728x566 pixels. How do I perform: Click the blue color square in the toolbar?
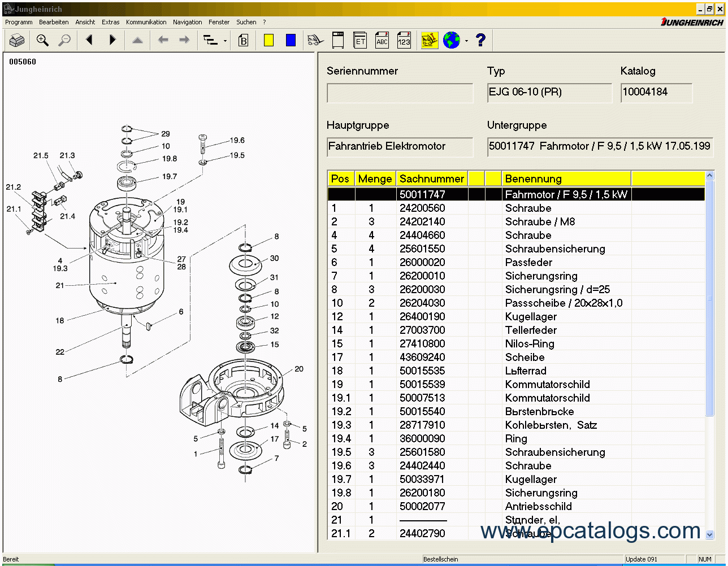tap(291, 40)
